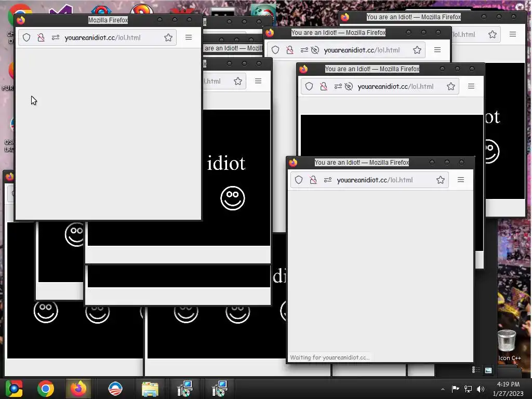Click the crossed padlock in the upper-center Firefox window
This screenshot has height=399, width=532.
[x=290, y=50]
